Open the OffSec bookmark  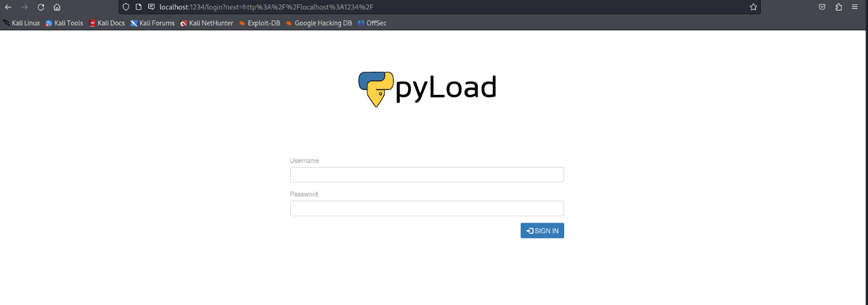[x=372, y=23]
